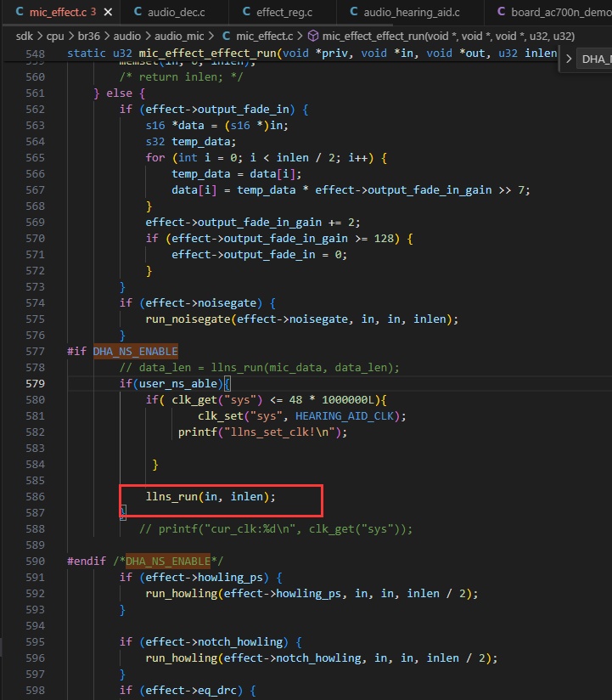This screenshot has height=700, width=612.
Task: Click the C file icon on effect_reg.c tab
Action: [246, 12]
